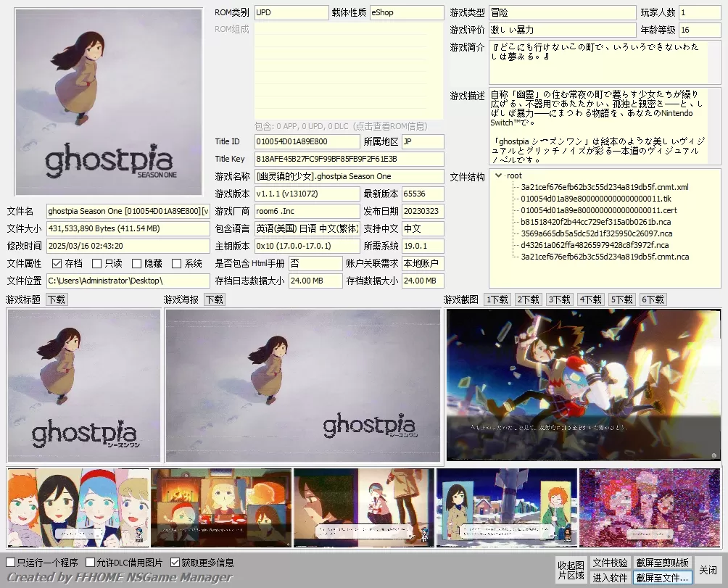Click the large ghostpia game icon image

[x=109, y=102]
